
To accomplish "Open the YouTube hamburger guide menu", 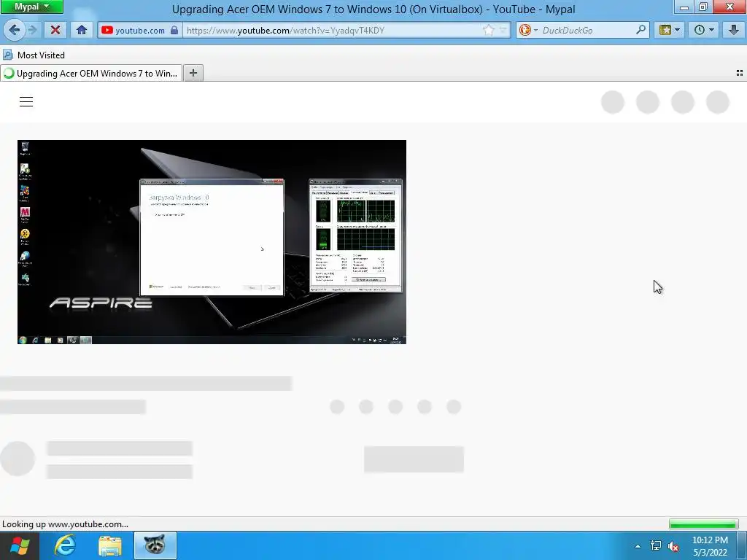I will 26,101.
